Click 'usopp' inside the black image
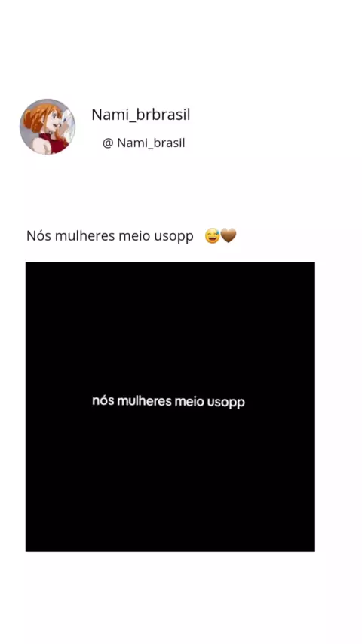The height and width of the screenshot is (644, 362). click(x=226, y=403)
